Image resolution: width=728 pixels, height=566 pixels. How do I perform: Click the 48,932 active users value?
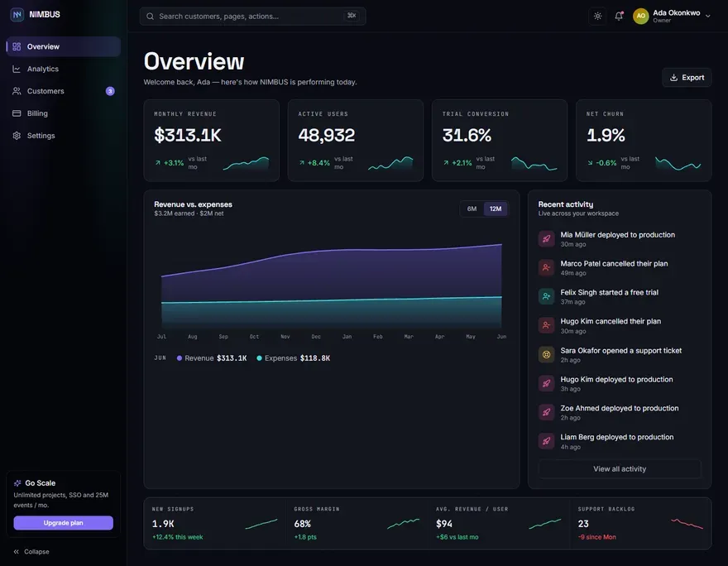pyautogui.click(x=327, y=135)
